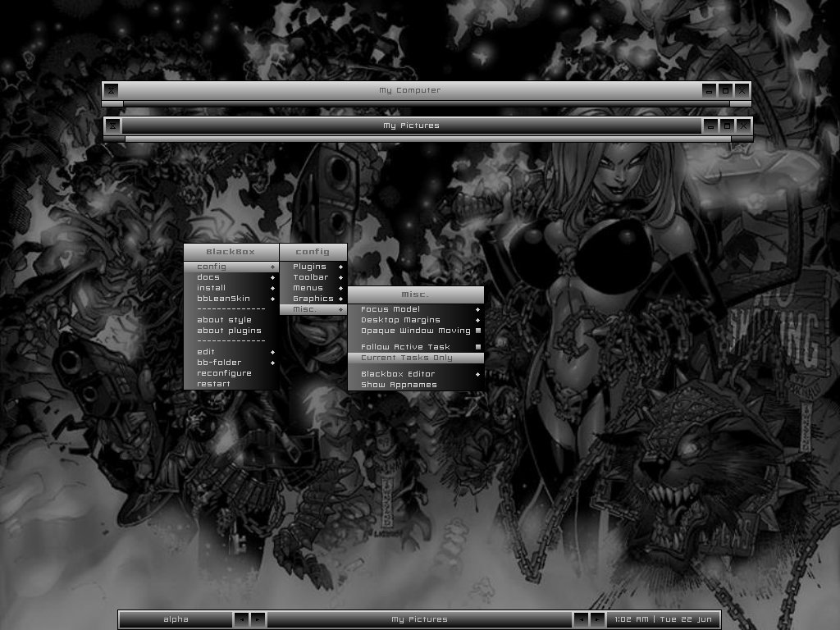The image size is (840, 630).
Task: Click the alpha workspace label on toolbar
Action: 176,619
